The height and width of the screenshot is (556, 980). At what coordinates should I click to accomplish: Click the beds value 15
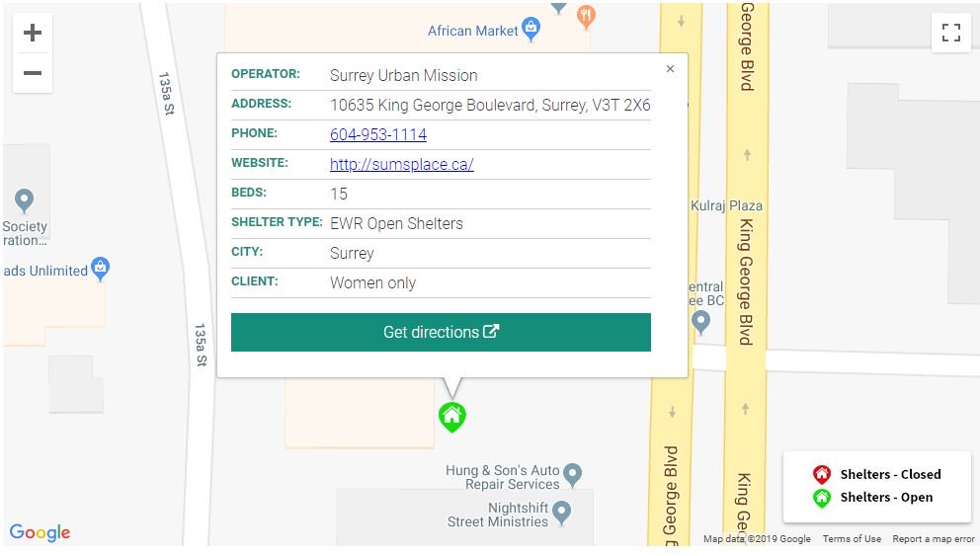coord(339,194)
